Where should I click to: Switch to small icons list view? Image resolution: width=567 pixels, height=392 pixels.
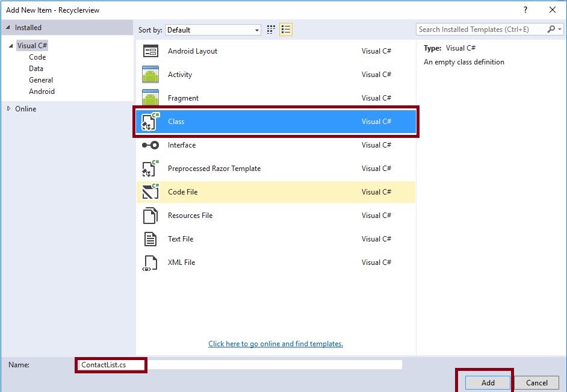(286, 30)
